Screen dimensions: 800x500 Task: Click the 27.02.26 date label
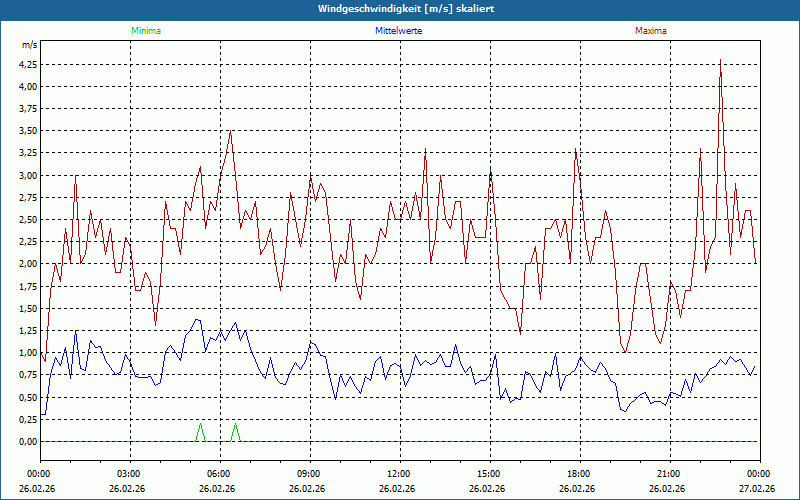tap(757, 488)
